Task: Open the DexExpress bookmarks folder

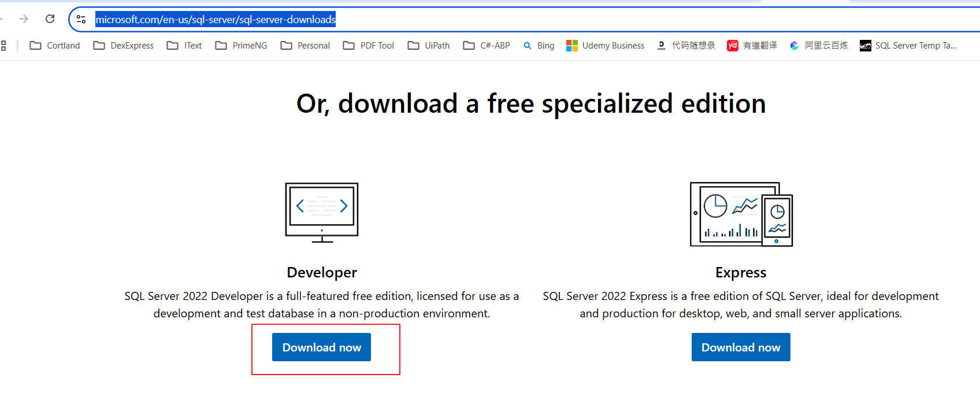Action: click(x=124, y=46)
